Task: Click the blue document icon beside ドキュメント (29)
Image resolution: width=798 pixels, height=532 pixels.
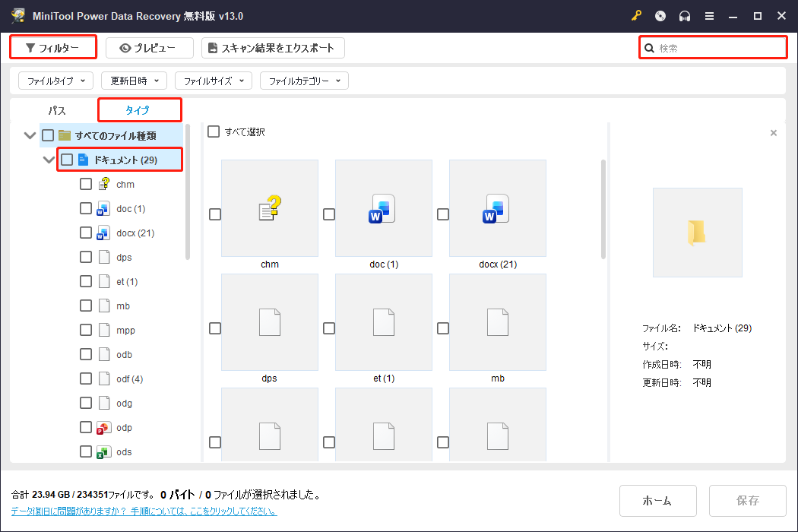Action: click(83, 160)
